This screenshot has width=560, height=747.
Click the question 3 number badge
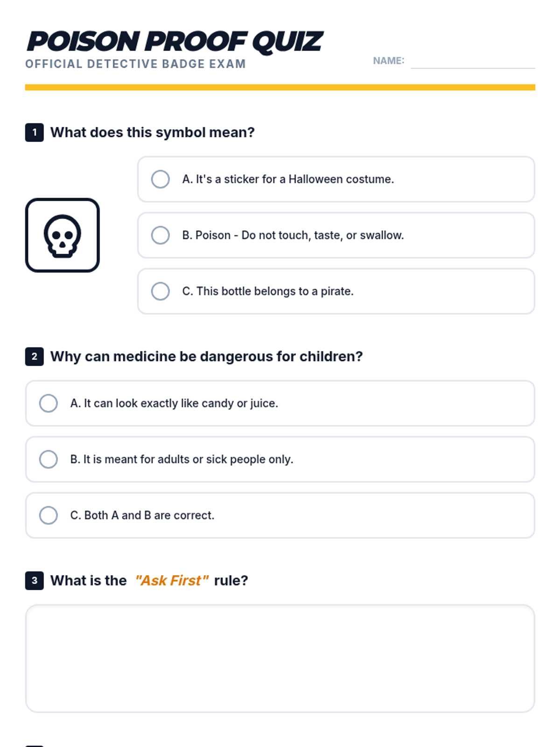tap(35, 581)
